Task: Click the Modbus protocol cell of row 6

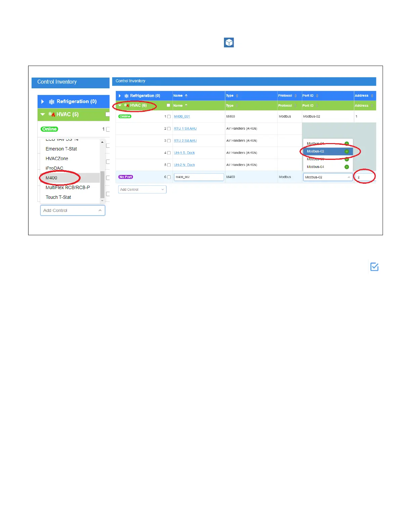Action: click(289, 177)
